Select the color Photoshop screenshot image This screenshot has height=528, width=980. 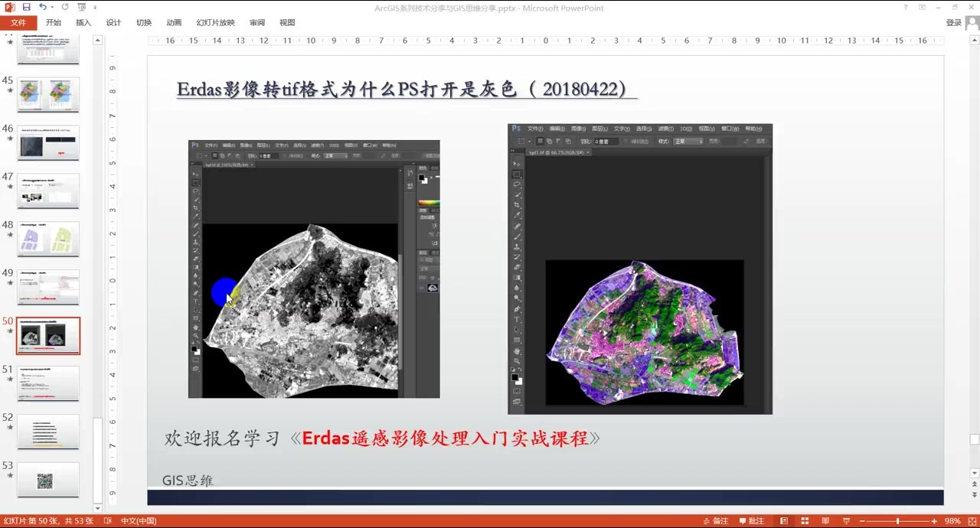pos(640,269)
